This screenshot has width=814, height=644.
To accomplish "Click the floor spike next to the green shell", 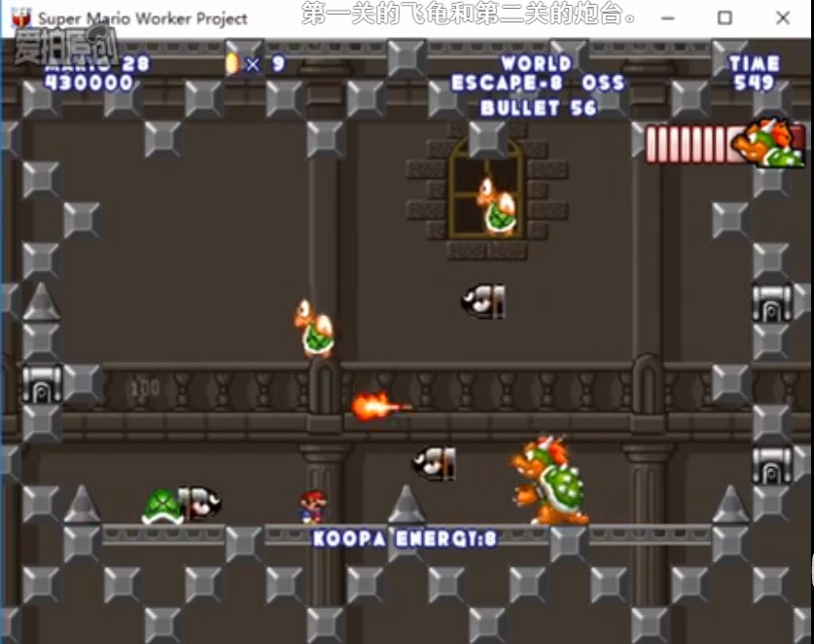I will tap(82, 504).
